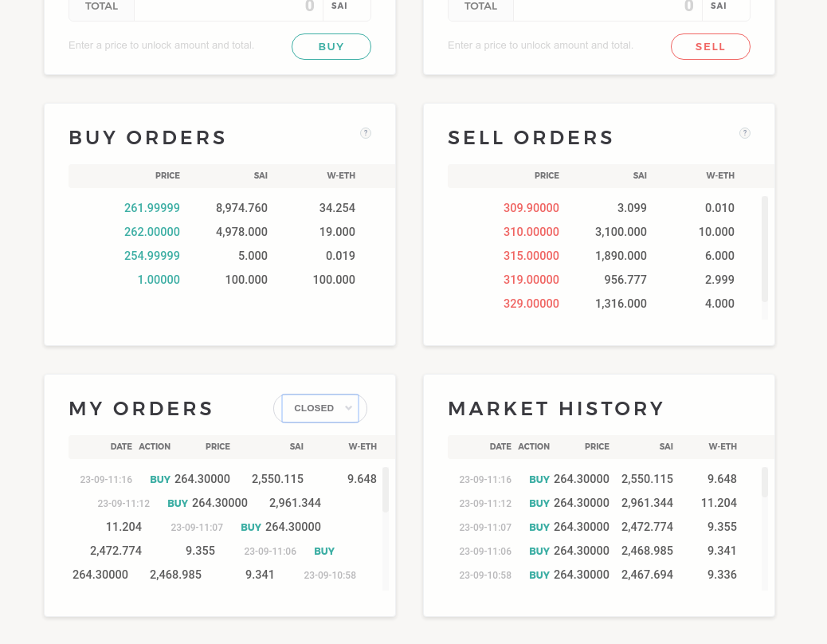Click the Buy Orders help icon
The image size is (827, 644).
[366, 133]
